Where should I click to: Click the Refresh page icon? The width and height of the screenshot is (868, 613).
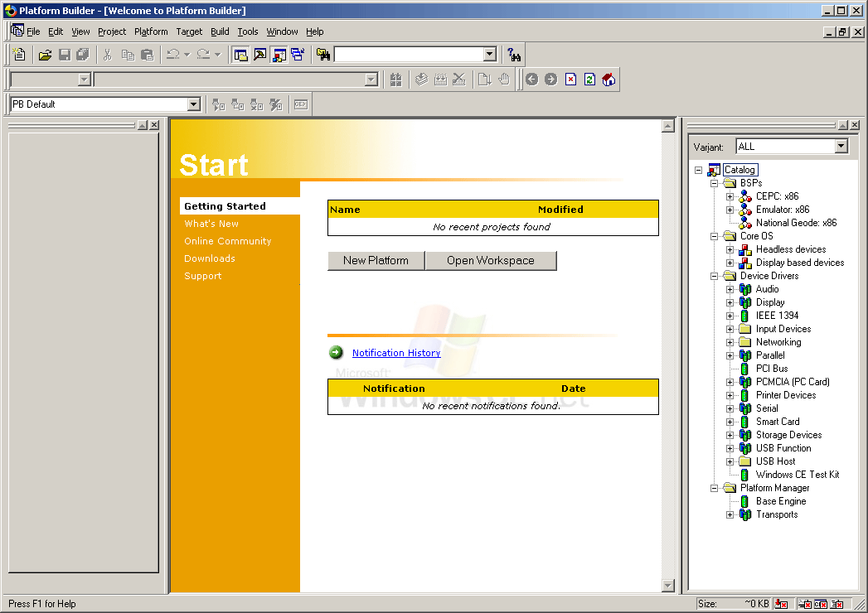(x=589, y=80)
